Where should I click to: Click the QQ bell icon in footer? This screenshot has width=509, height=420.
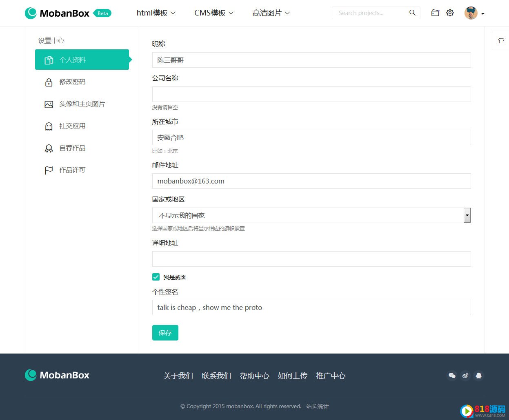[478, 376]
